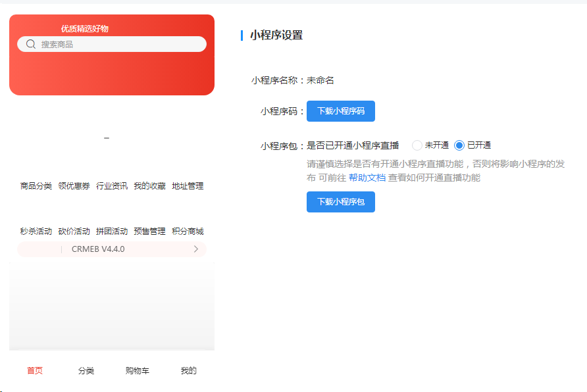The height and width of the screenshot is (392, 587).
Task: Expand the notice bar chevron arrow
Action: [196, 249]
